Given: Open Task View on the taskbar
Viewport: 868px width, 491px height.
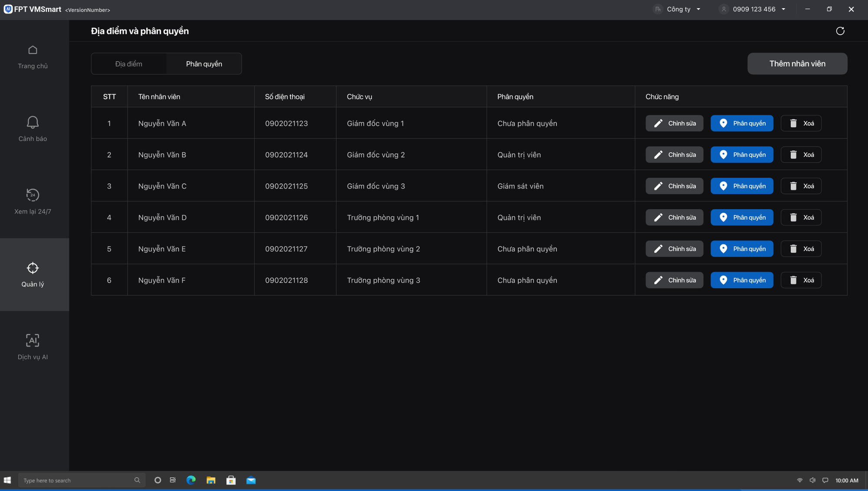Looking at the screenshot, I should (173, 480).
